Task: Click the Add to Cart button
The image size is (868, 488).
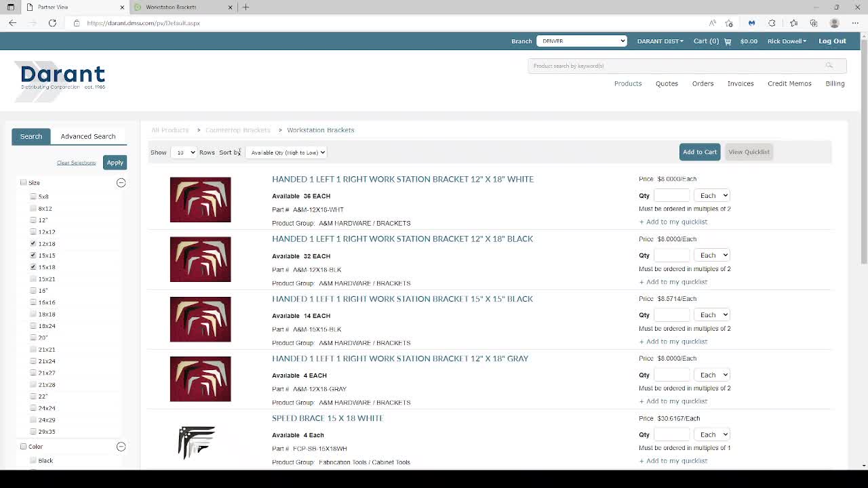Action: point(700,152)
